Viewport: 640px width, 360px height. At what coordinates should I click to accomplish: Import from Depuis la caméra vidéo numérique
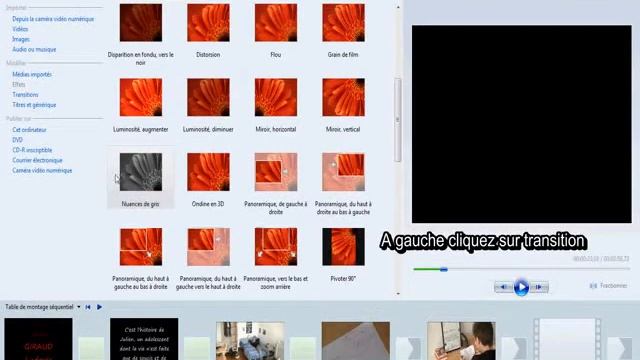[x=53, y=19]
